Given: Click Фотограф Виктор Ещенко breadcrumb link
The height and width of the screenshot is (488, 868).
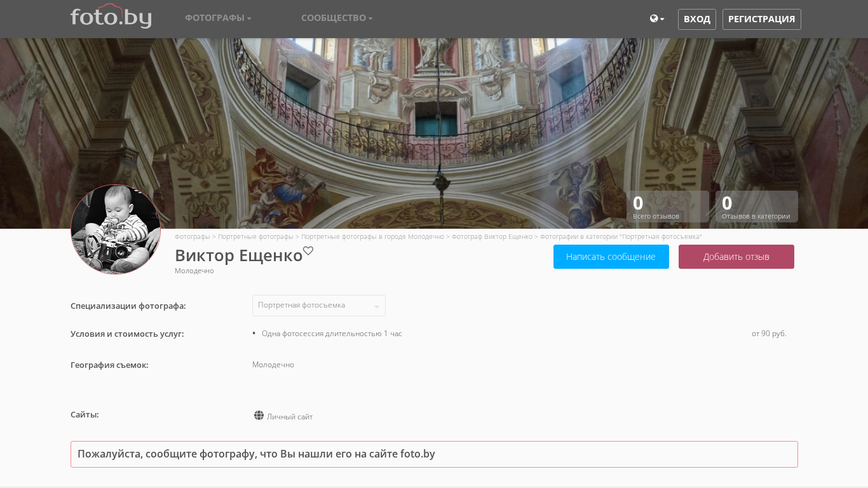Looking at the screenshot, I should (x=492, y=236).
